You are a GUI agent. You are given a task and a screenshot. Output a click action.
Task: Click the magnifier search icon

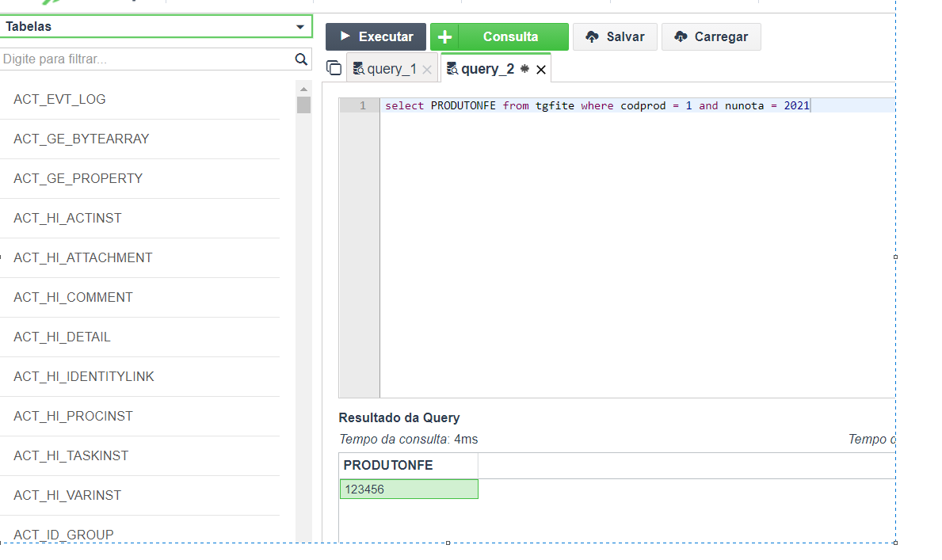pyautogui.click(x=301, y=59)
